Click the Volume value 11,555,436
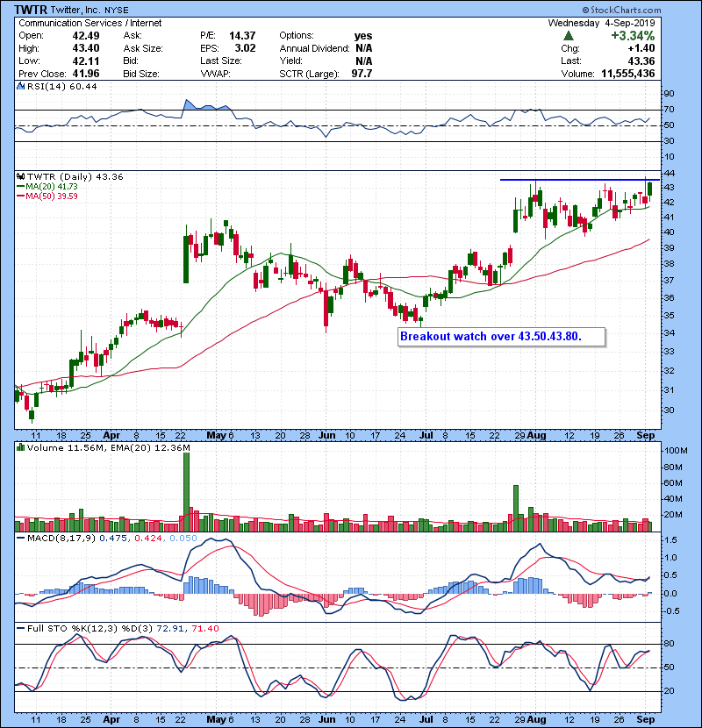This screenshot has width=702, height=728. [x=628, y=74]
